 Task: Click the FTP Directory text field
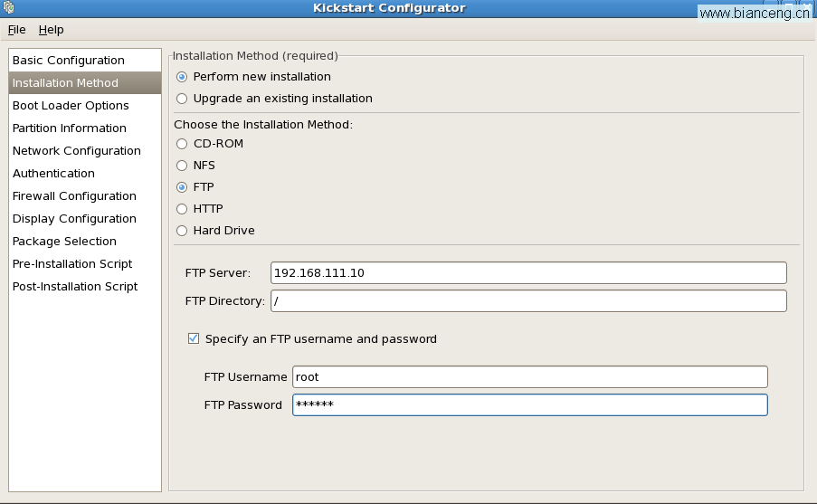528,301
